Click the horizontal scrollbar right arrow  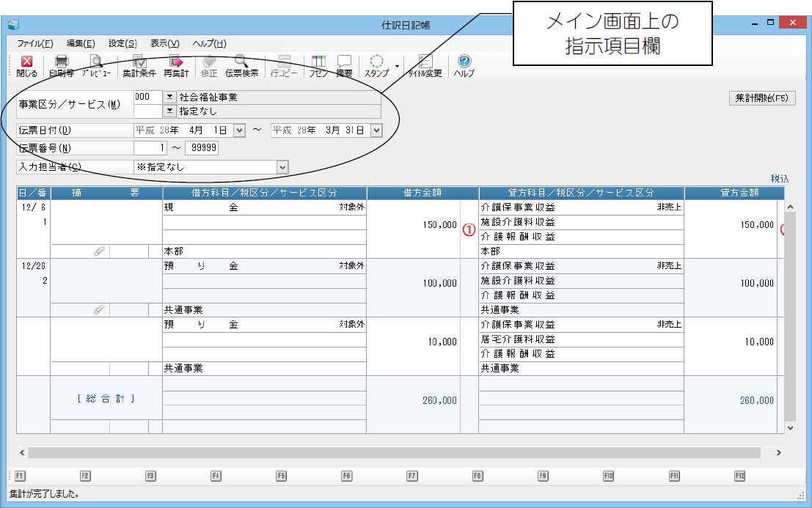pos(778,453)
